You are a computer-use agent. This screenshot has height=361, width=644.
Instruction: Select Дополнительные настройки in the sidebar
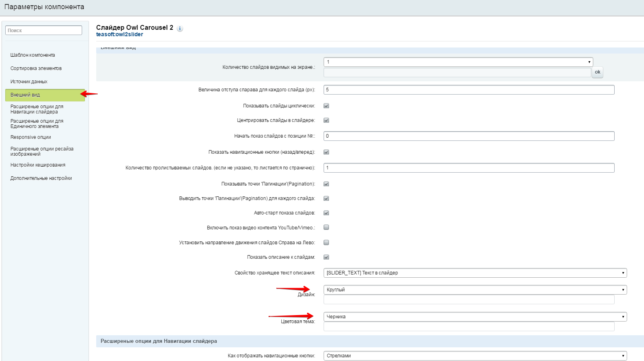coord(41,178)
